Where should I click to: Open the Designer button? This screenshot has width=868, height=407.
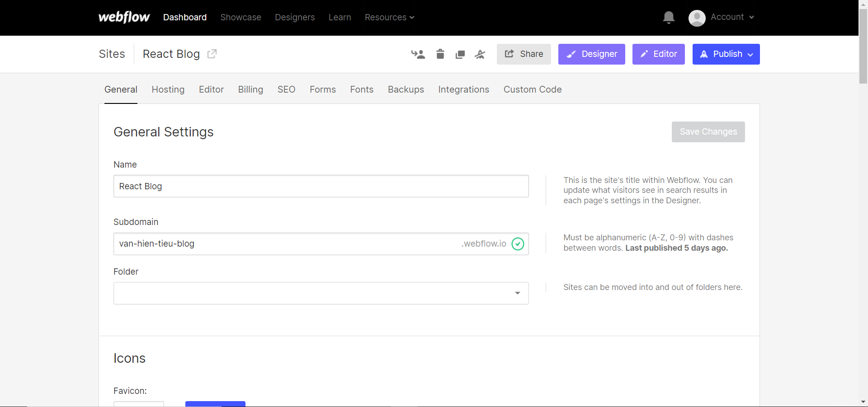tap(592, 54)
